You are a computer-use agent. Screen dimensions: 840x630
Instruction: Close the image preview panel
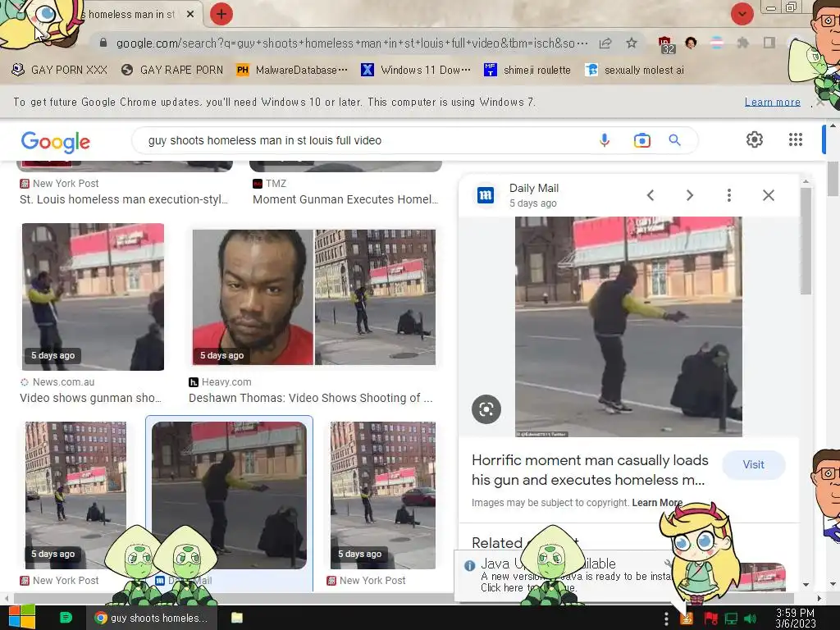(768, 195)
